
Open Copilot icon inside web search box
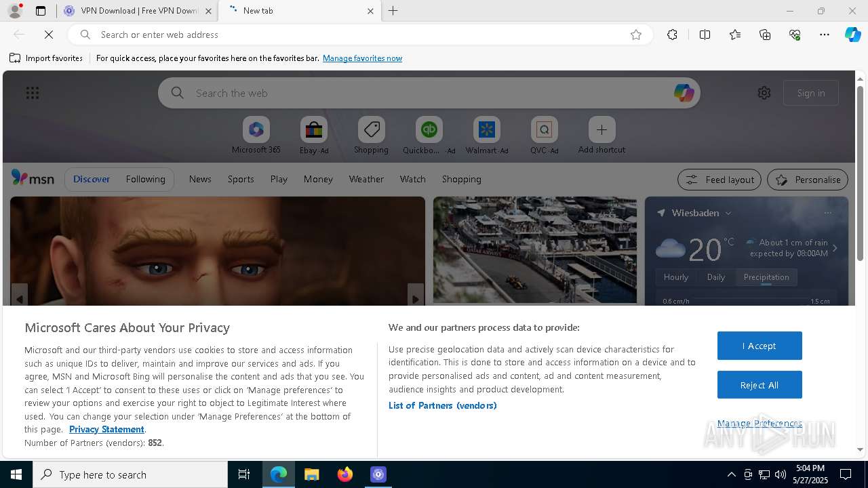pyautogui.click(x=684, y=93)
